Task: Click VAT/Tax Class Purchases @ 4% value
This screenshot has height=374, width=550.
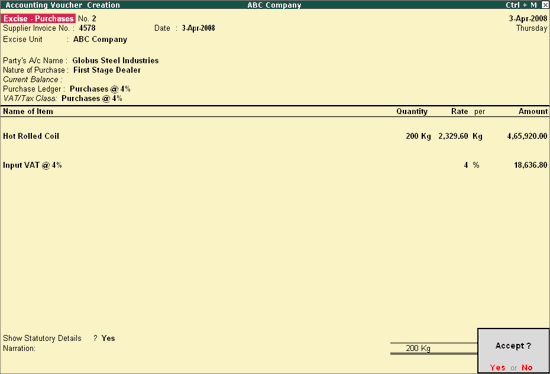Action: coord(92,99)
